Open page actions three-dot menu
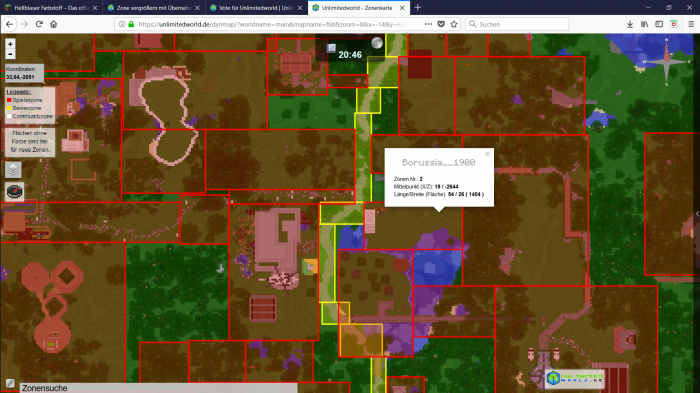The height and width of the screenshot is (393, 700). (428, 24)
